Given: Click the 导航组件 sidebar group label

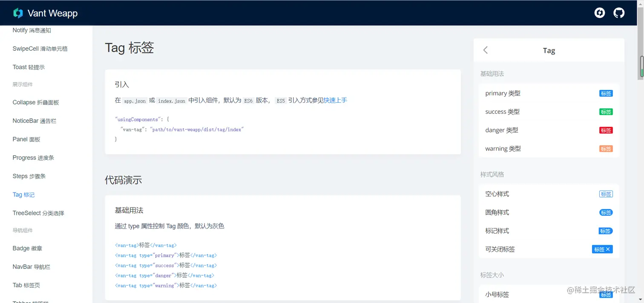Looking at the screenshot, I should [x=23, y=231].
